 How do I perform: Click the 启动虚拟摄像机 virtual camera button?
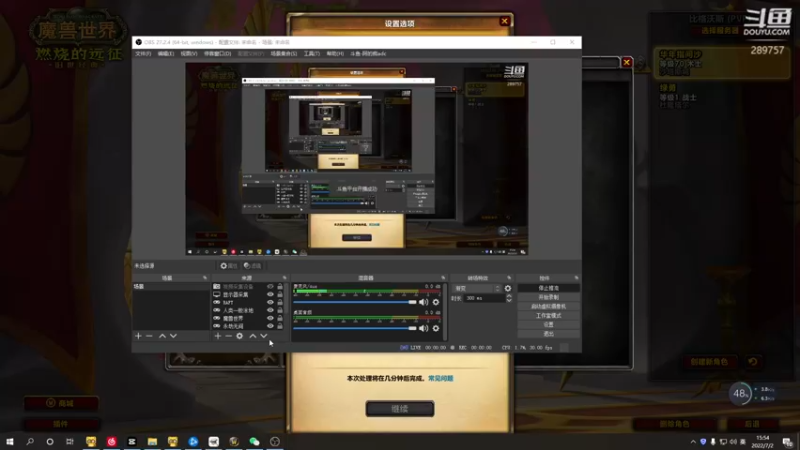(x=548, y=306)
